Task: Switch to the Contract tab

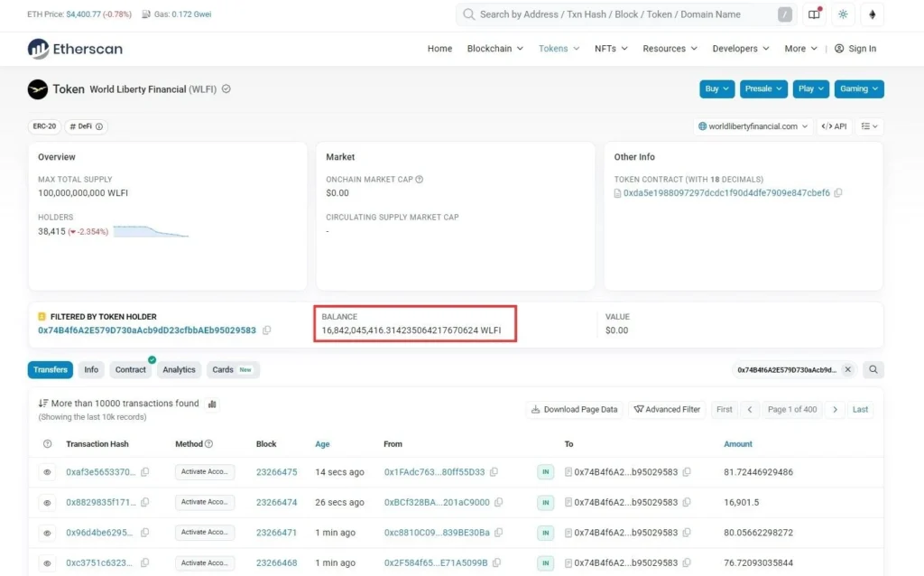Action: 130,369
